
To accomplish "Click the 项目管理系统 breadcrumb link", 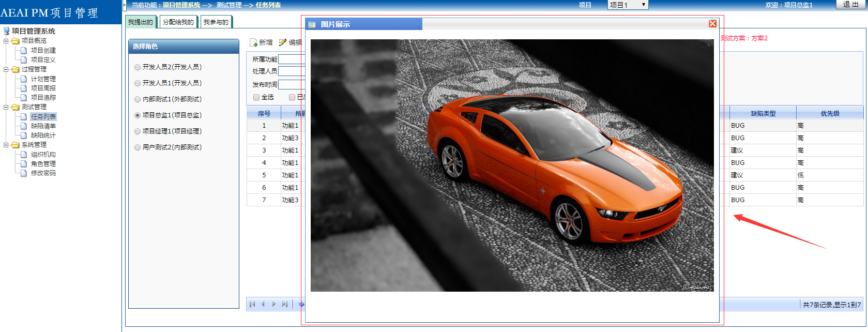I will click(181, 5).
